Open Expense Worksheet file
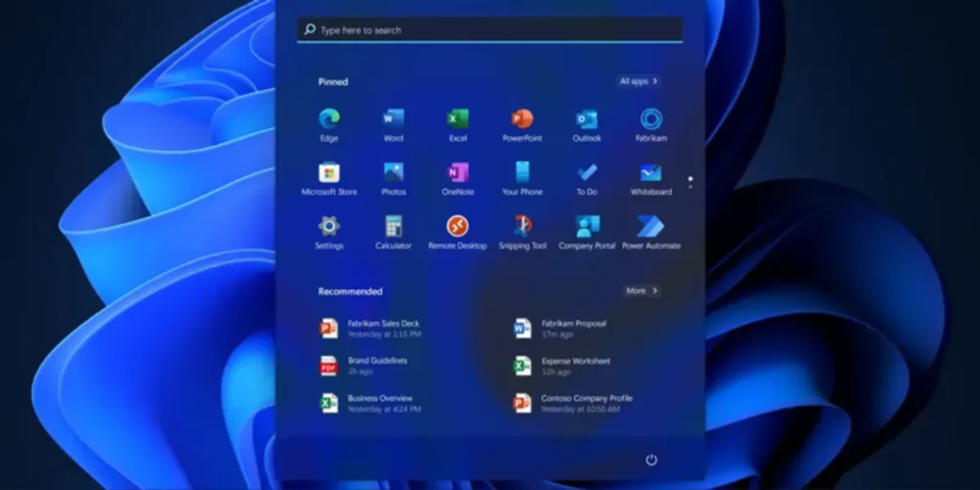The height and width of the screenshot is (490, 980). point(561,366)
